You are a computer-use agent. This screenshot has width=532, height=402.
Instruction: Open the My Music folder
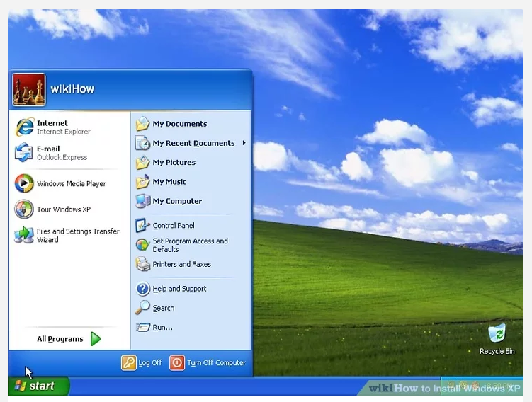[x=169, y=182]
